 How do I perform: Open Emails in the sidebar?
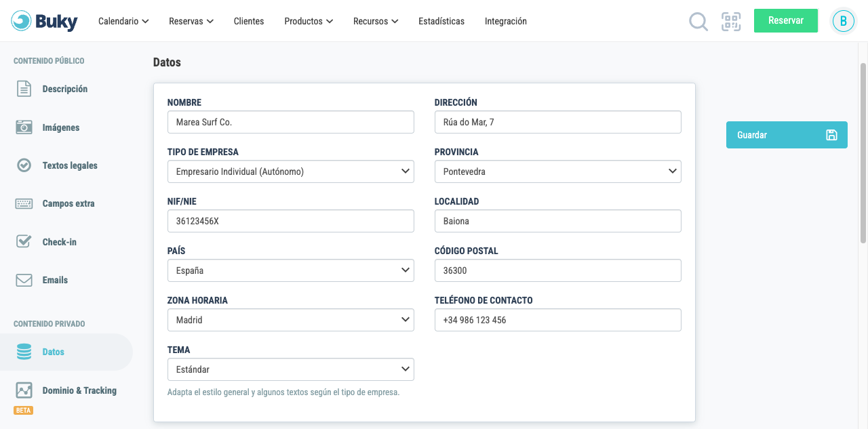coord(55,280)
